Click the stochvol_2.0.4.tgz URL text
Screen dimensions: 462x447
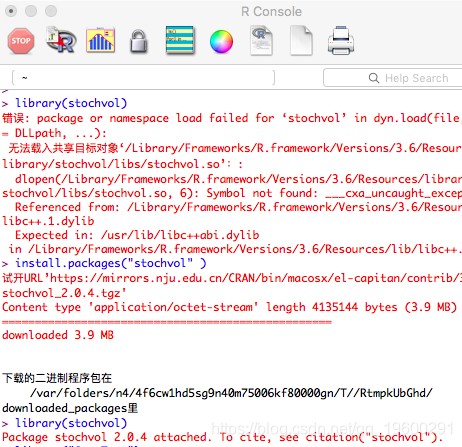[x=64, y=293]
